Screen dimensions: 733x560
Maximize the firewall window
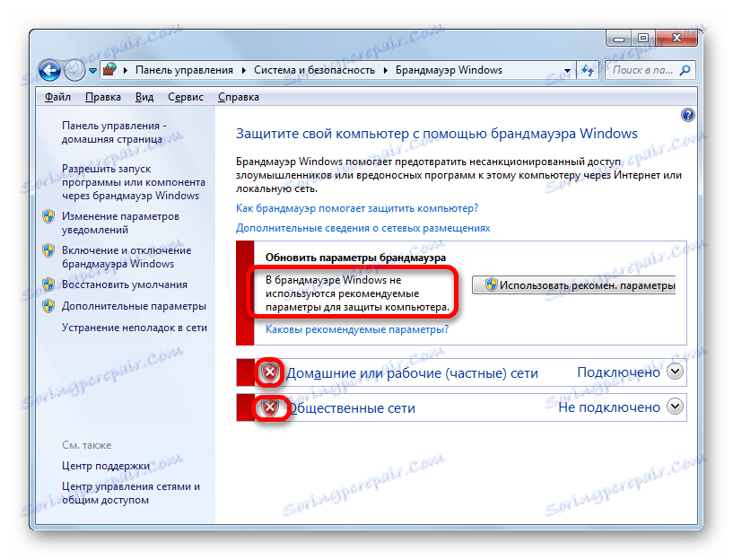tap(643, 38)
